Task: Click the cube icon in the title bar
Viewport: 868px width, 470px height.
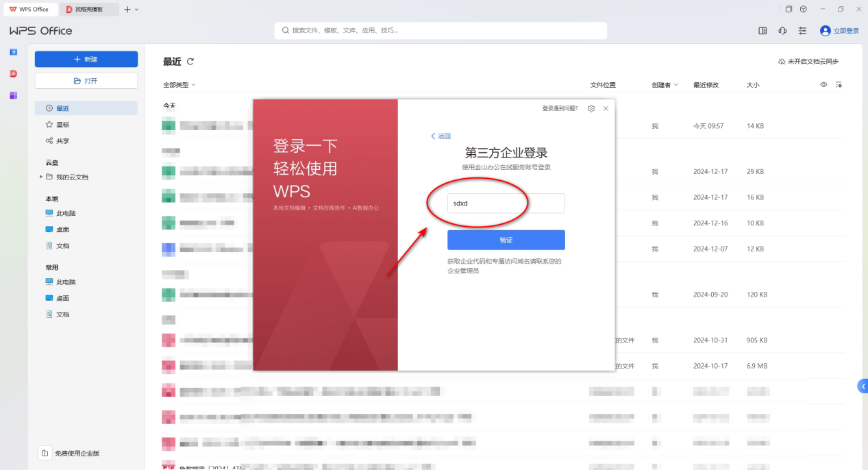Action: (x=803, y=9)
